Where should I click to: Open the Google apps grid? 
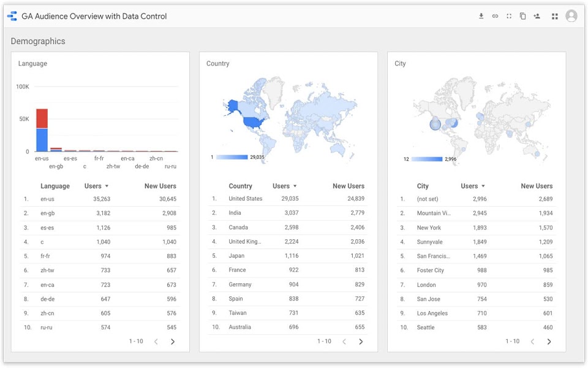click(555, 16)
